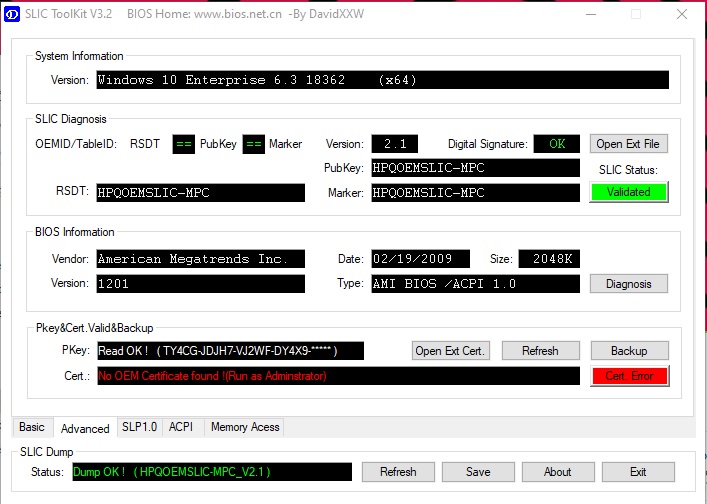Screen dimensions: 707x504
Task: Click the Digital Signature label
Action: tap(487, 144)
